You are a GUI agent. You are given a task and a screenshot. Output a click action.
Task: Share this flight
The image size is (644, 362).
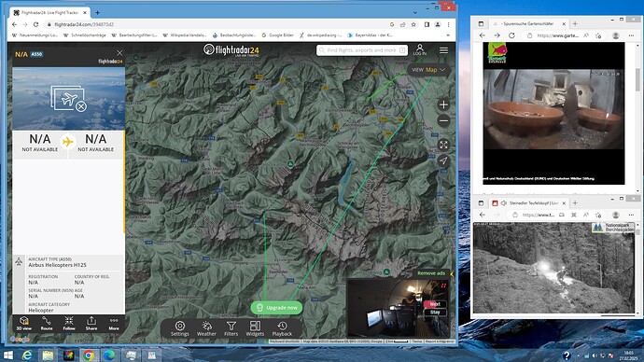(91, 324)
